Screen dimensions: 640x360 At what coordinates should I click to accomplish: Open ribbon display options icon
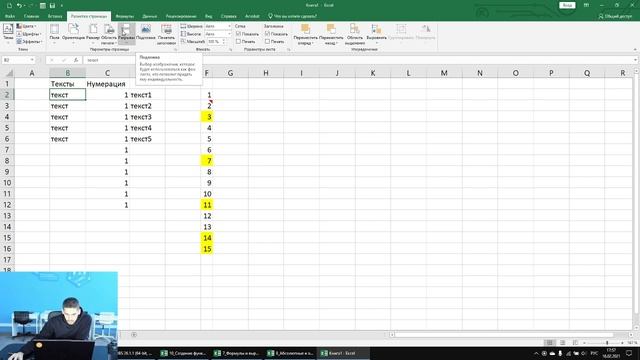[x=586, y=5]
